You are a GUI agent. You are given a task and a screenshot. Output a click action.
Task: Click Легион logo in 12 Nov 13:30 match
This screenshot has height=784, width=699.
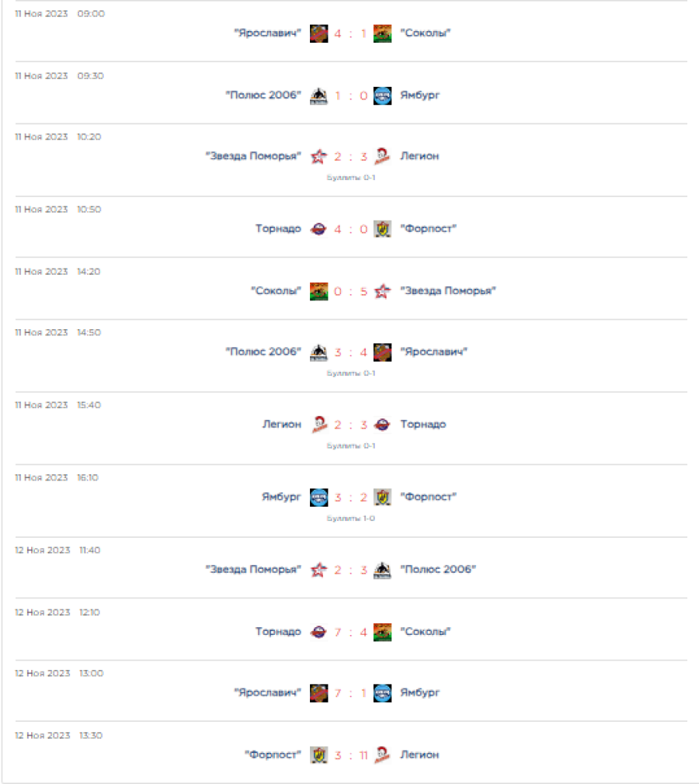coord(382,755)
